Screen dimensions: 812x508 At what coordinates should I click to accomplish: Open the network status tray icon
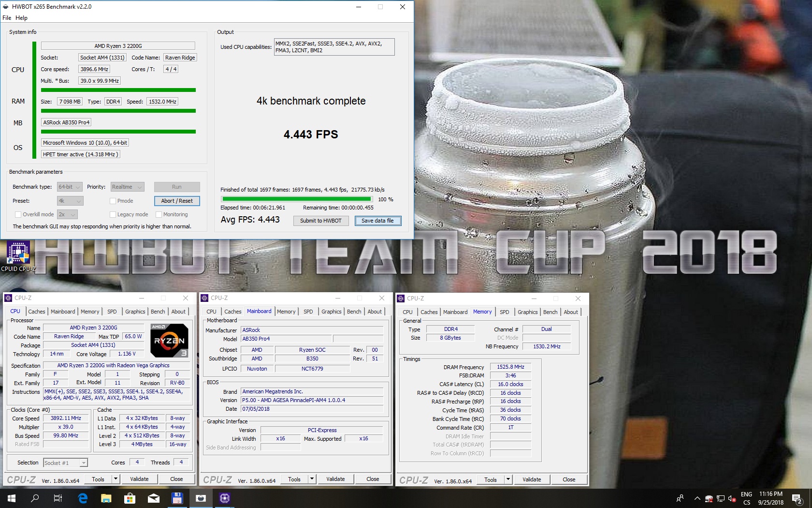721,499
